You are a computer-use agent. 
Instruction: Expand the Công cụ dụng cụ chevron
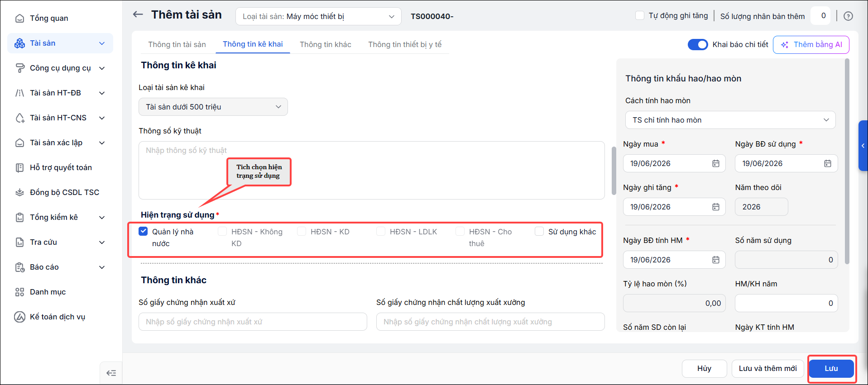102,68
